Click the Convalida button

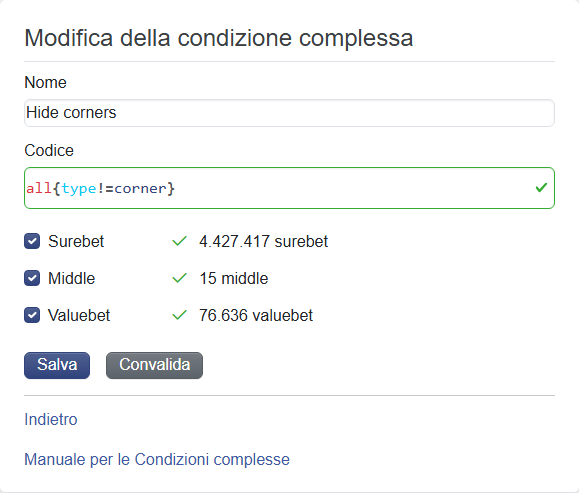[x=154, y=365]
